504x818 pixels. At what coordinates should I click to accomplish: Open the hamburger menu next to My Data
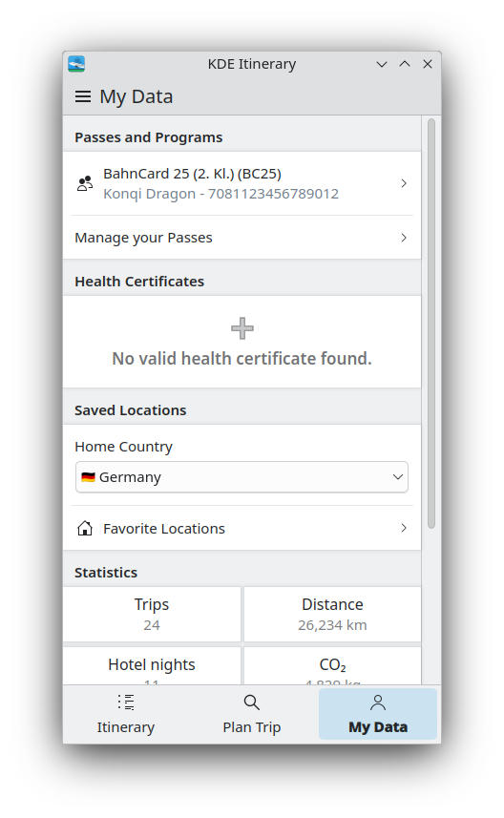83,96
